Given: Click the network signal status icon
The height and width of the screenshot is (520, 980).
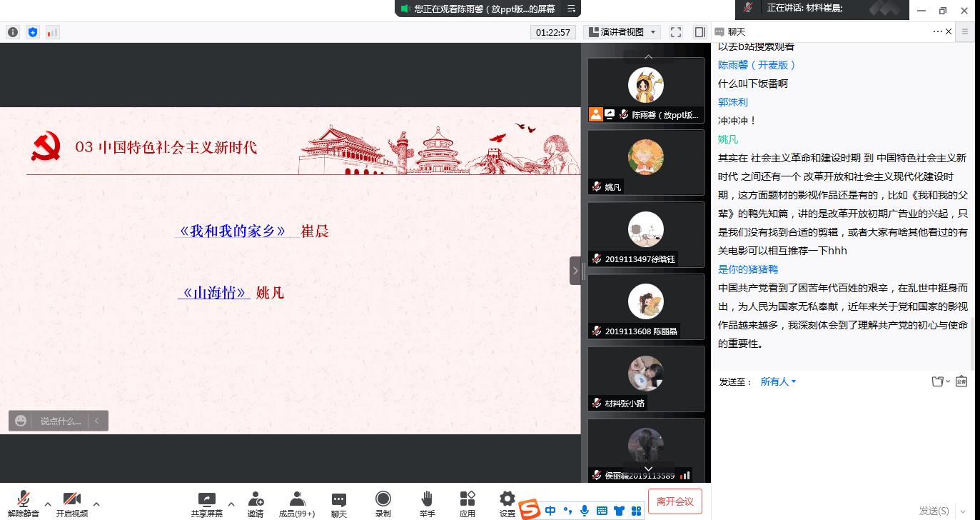Looking at the screenshot, I should click(53, 32).
